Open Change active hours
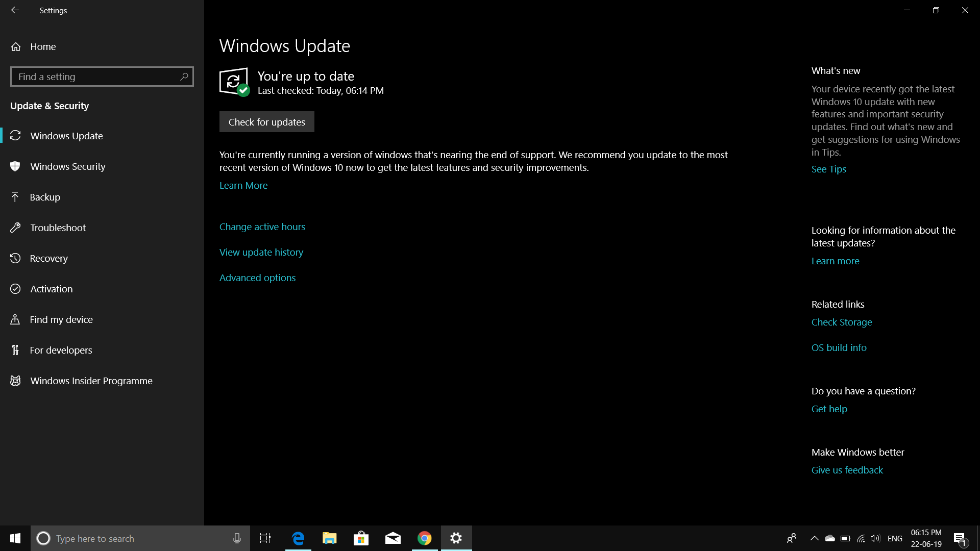 [262, 227]
